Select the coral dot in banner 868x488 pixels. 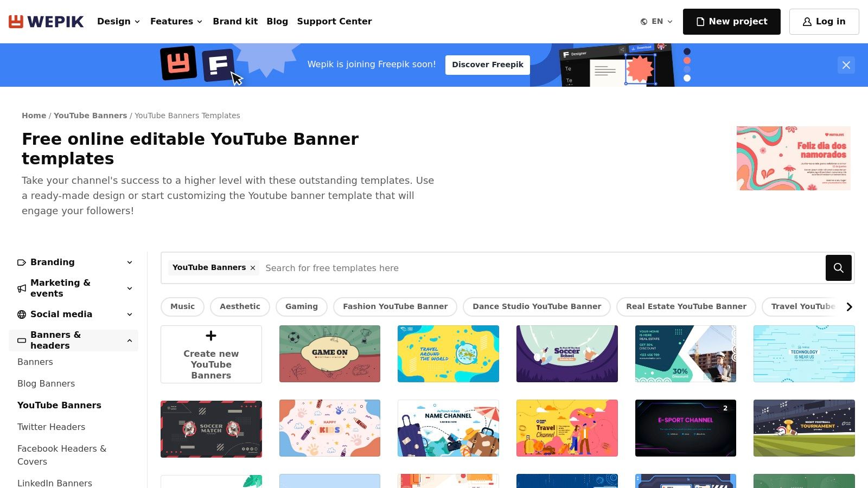click(x=687, y=60)
